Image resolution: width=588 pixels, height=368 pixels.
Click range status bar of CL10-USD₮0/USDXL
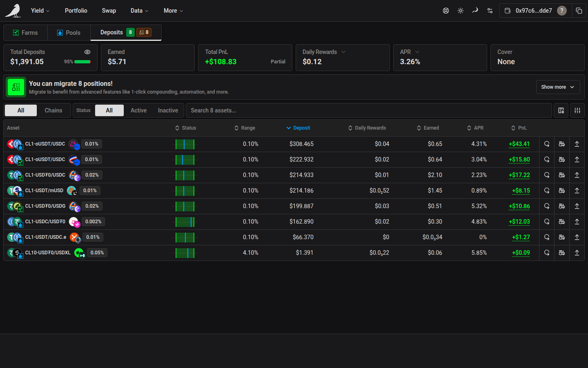click(x=185, y=253)
